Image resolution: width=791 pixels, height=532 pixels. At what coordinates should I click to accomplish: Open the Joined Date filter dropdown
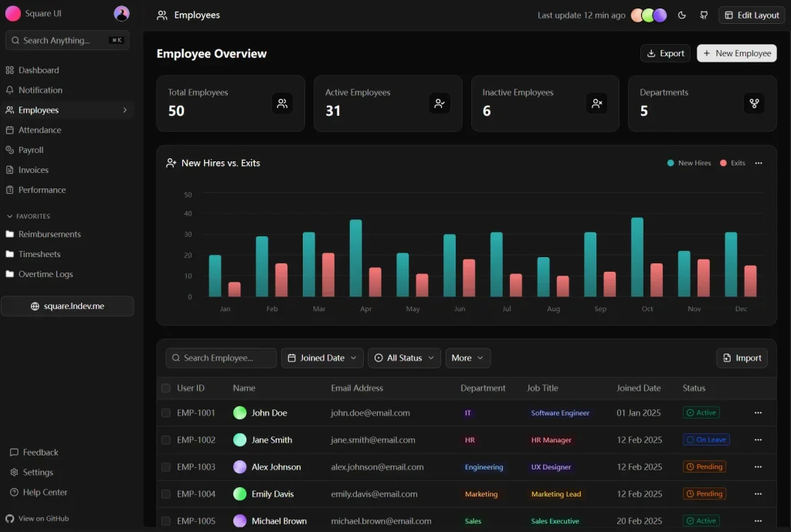click(322, 358)
